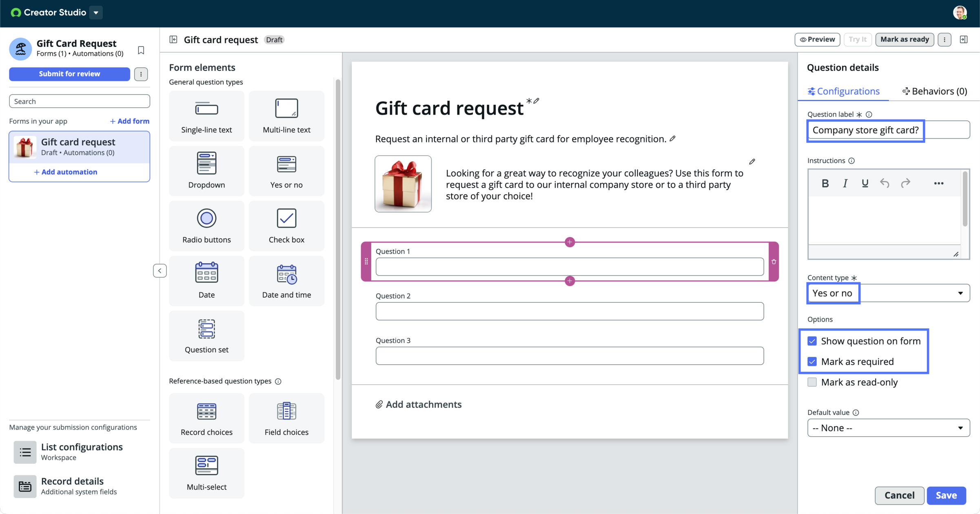Grab the Question 1 drag handle
Image resolution: width=980 pixels, height=514 pixels.
tap(366, 261)
